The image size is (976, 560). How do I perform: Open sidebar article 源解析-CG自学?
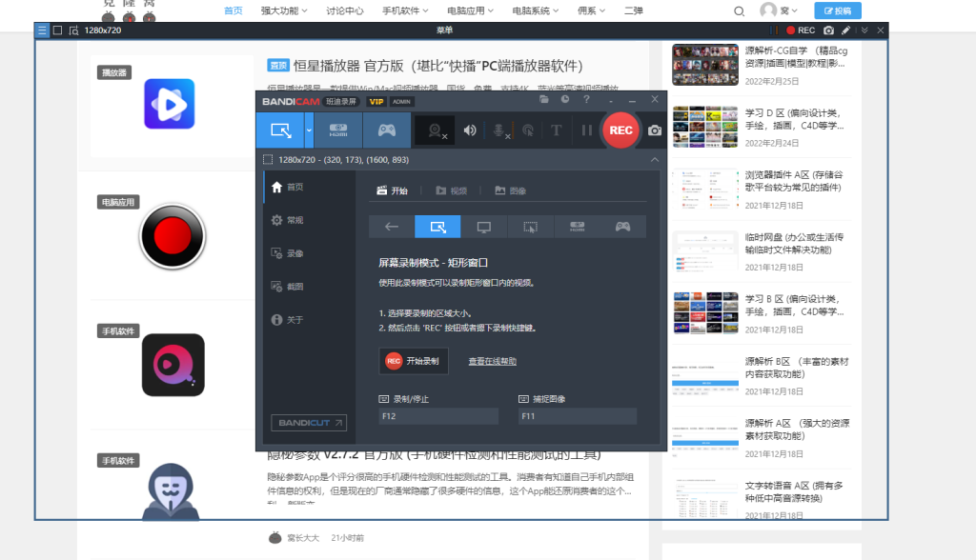(x=797, y=56)
